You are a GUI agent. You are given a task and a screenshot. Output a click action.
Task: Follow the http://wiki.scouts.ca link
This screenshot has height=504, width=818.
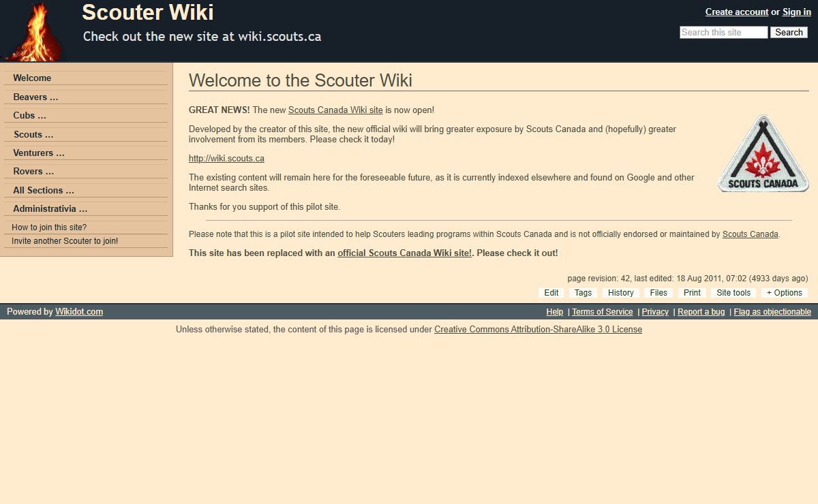coord(226,159)
